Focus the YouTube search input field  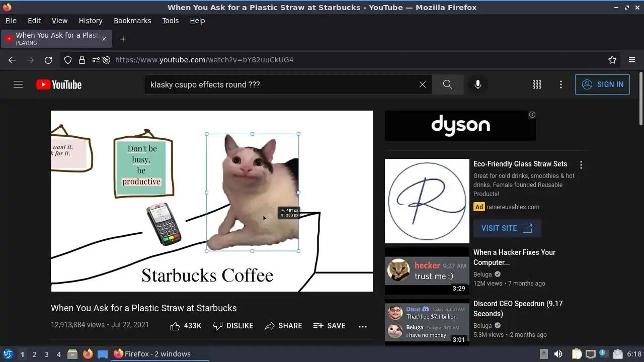[x=282, y=84]
